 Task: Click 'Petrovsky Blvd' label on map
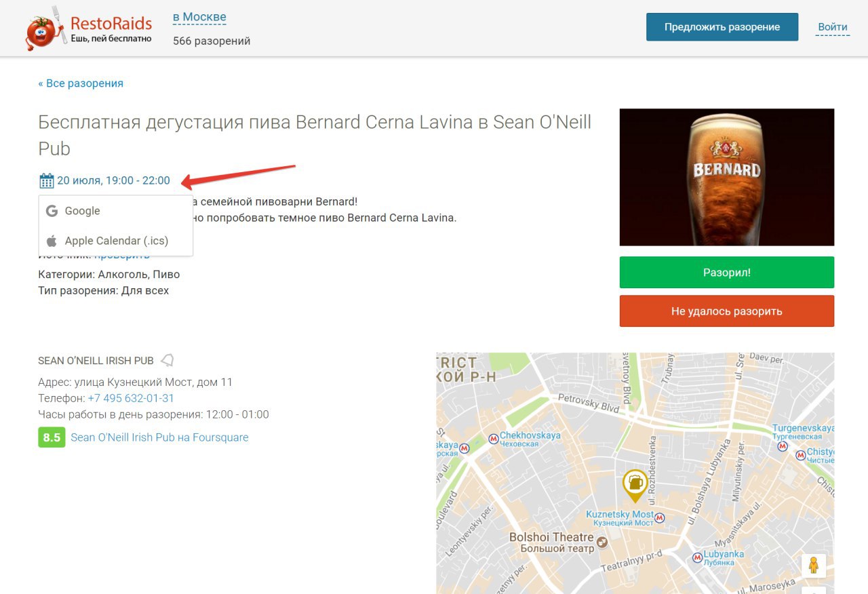tap(589, 403)
